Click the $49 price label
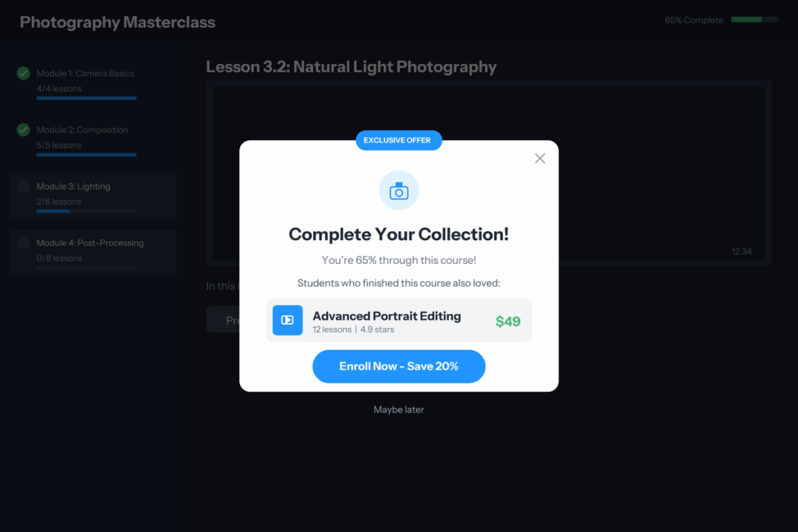Viewport: 798px width, 532px height. click(508, 322)
